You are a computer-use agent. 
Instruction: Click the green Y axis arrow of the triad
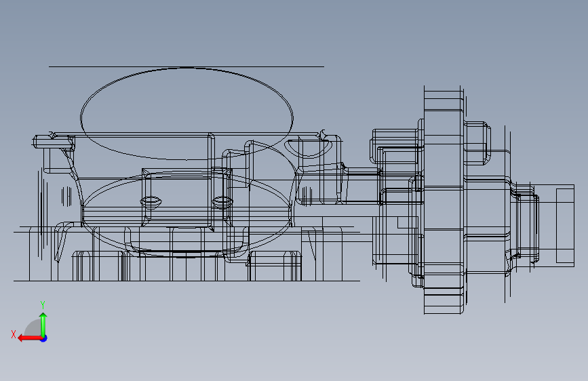pyautogui.click(x=43, y=324)
